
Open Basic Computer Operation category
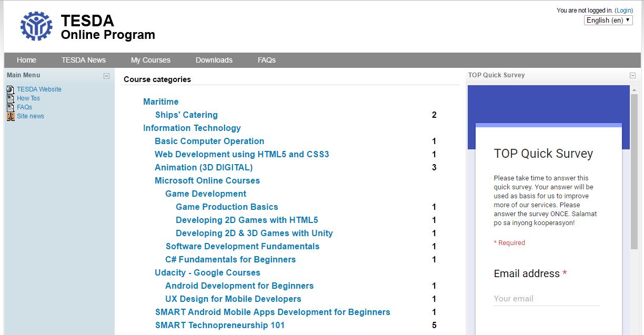(209, 141)
